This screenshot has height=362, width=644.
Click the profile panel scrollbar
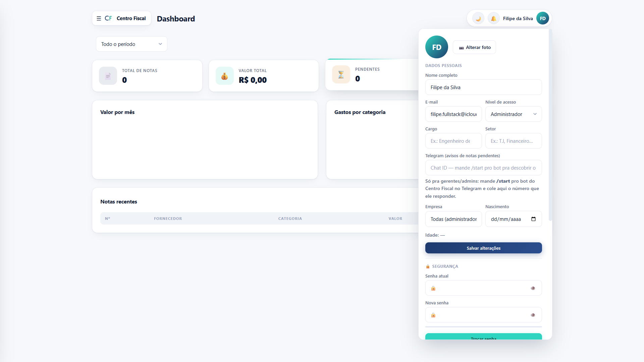(x=550, y=125)
